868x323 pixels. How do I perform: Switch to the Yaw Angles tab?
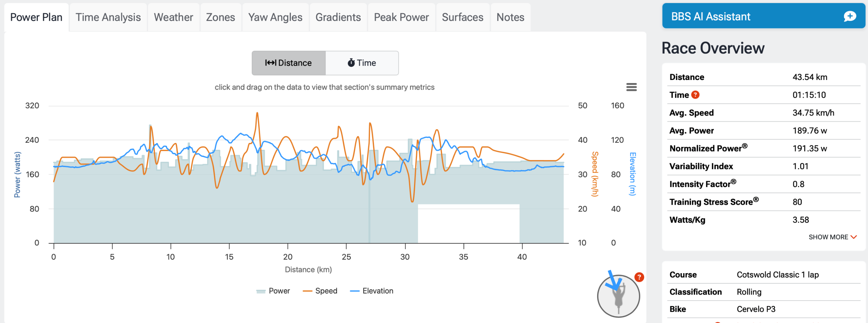[x=275, y=17]
